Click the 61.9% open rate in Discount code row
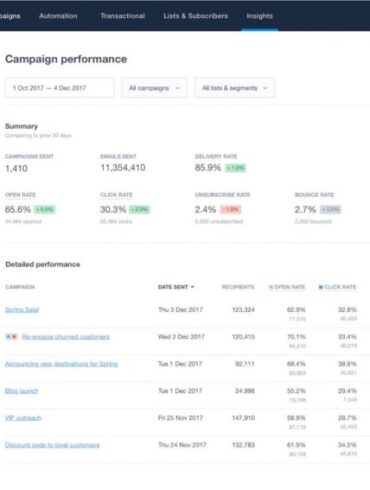370x490 pixels. point(296,445)
